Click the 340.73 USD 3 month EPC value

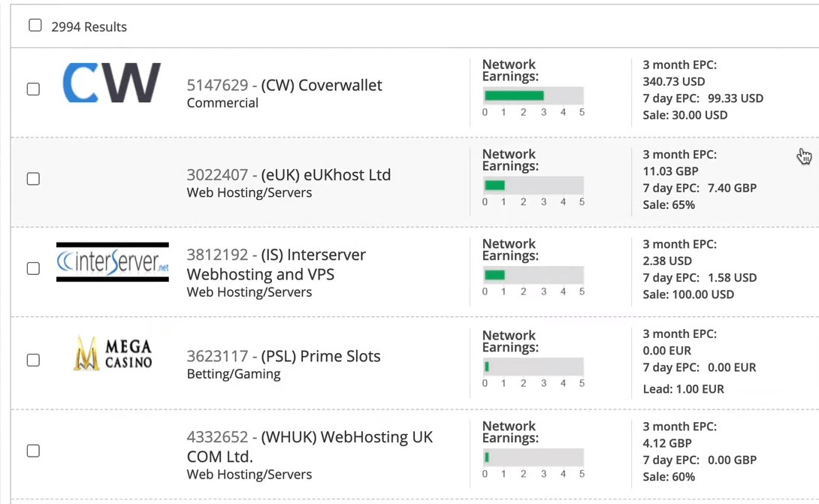coord(674,81)
